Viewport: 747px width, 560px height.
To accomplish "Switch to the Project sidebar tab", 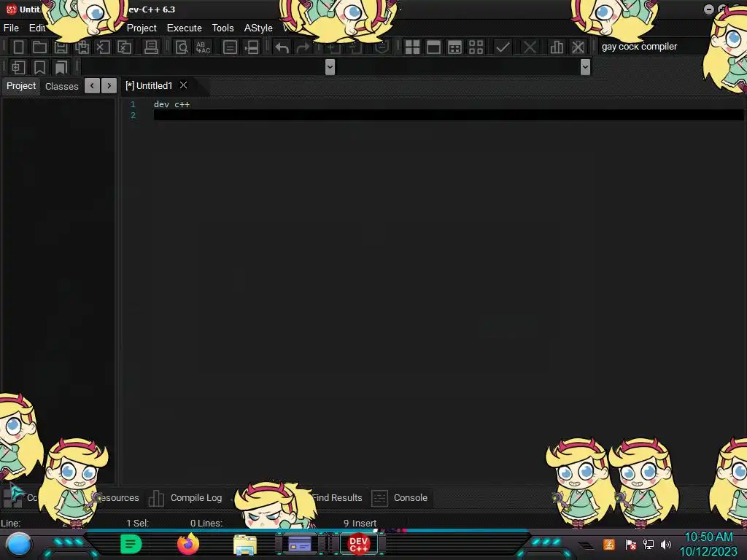I will 21,86.
